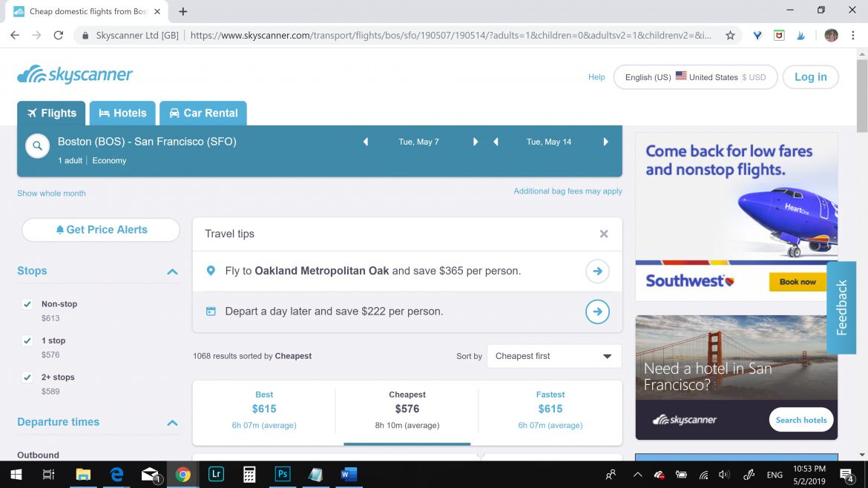Open the Cheapest first sort dropdown

(553, 356)
